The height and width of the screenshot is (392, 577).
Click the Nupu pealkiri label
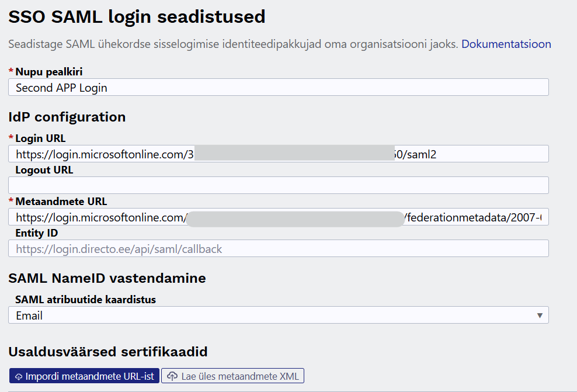49,71
